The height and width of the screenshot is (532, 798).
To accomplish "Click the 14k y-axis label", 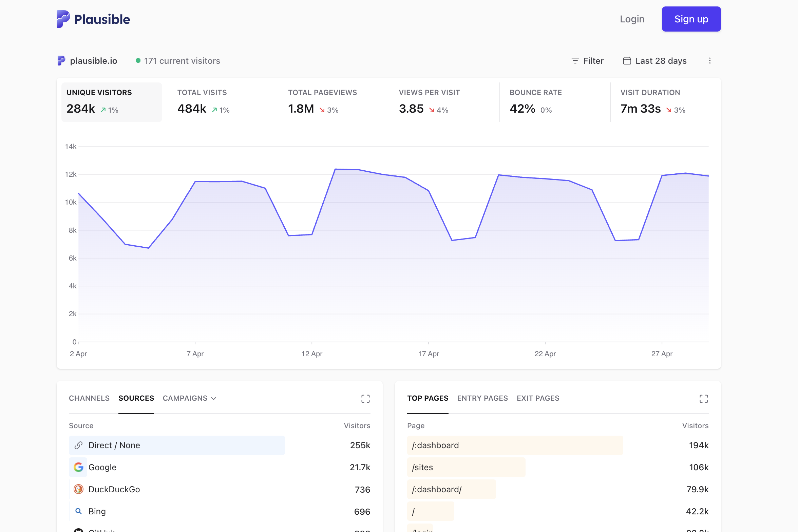I will 71,146.
